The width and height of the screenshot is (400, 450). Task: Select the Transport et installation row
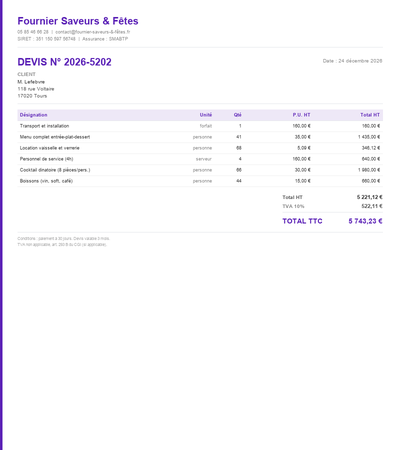pos(200,126)
